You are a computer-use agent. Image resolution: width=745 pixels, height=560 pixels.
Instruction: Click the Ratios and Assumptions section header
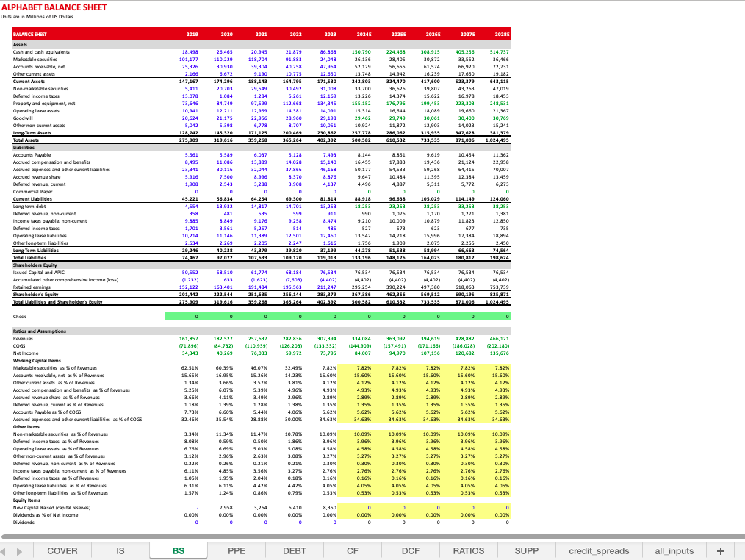tap(40, 331)
